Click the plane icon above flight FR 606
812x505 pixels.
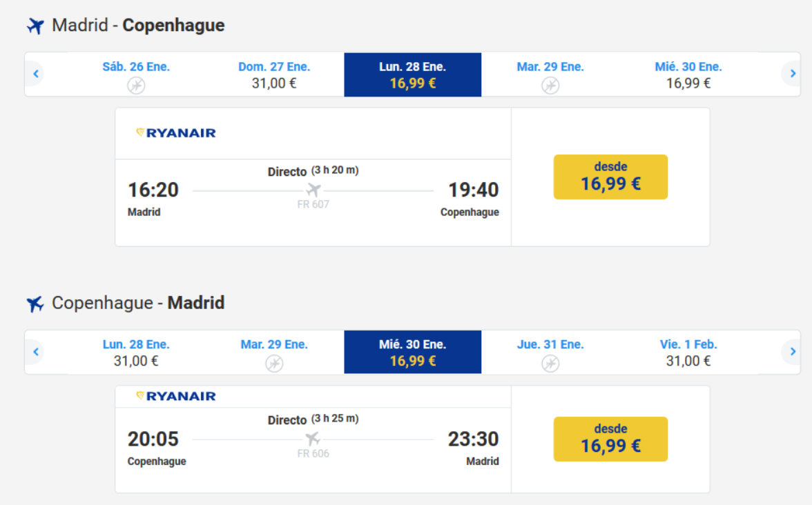[313, 439]
